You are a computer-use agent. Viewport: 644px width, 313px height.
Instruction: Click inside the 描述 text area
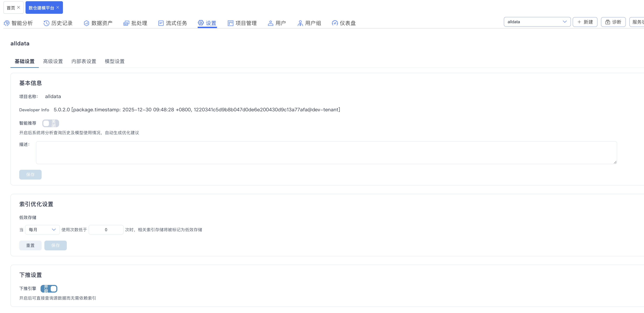326,152
